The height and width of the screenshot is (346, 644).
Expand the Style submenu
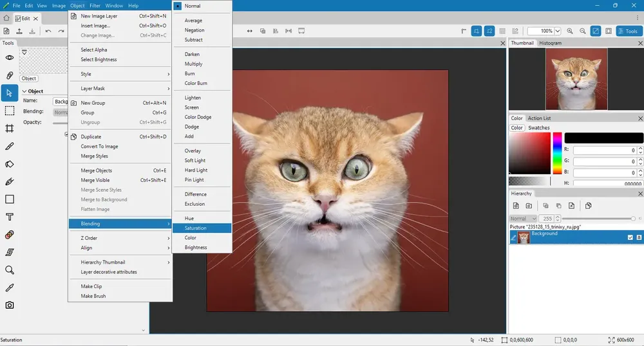coord(120,74)
